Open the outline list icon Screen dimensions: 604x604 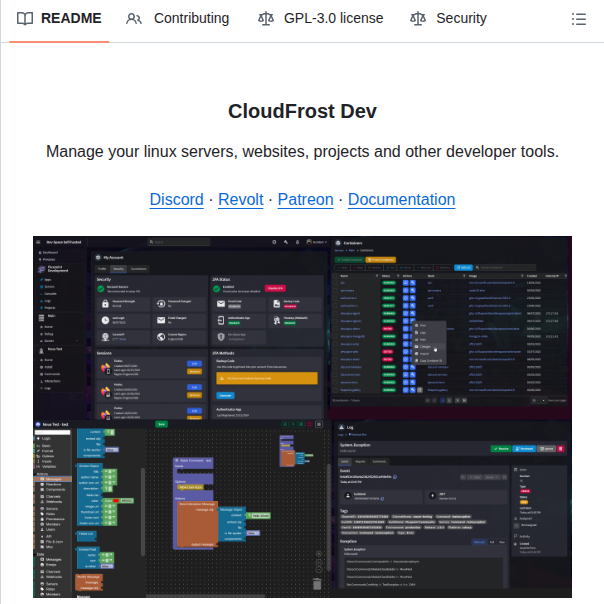pyautogui.click(x=579, y=19)
